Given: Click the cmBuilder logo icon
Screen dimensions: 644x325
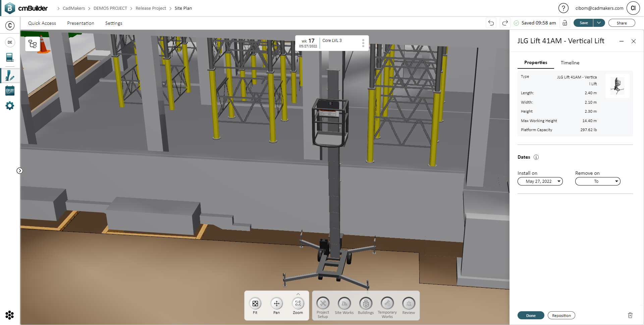Looking at the screenshot, I should (x=10, y=8).
